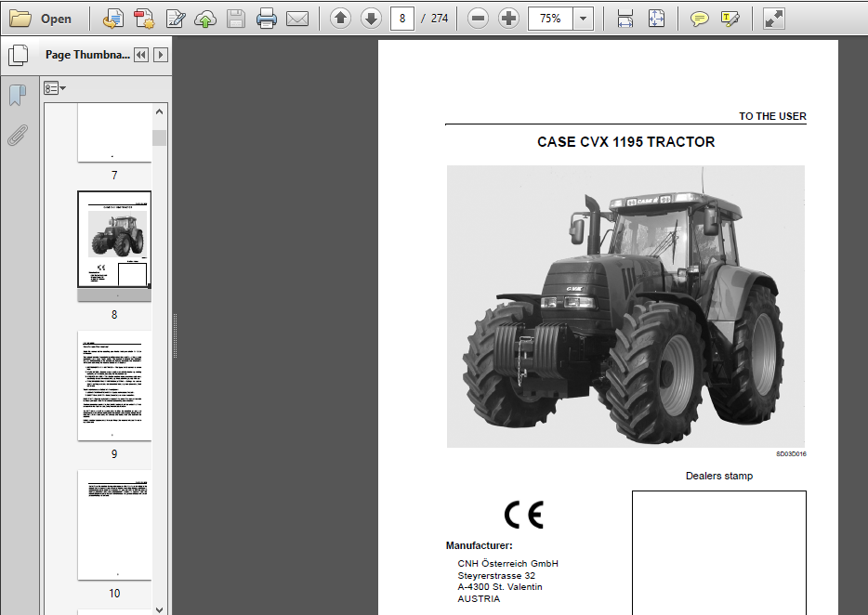Select the page 10 thumbnail
Screen dimensions: 868x615
[114, 525]
